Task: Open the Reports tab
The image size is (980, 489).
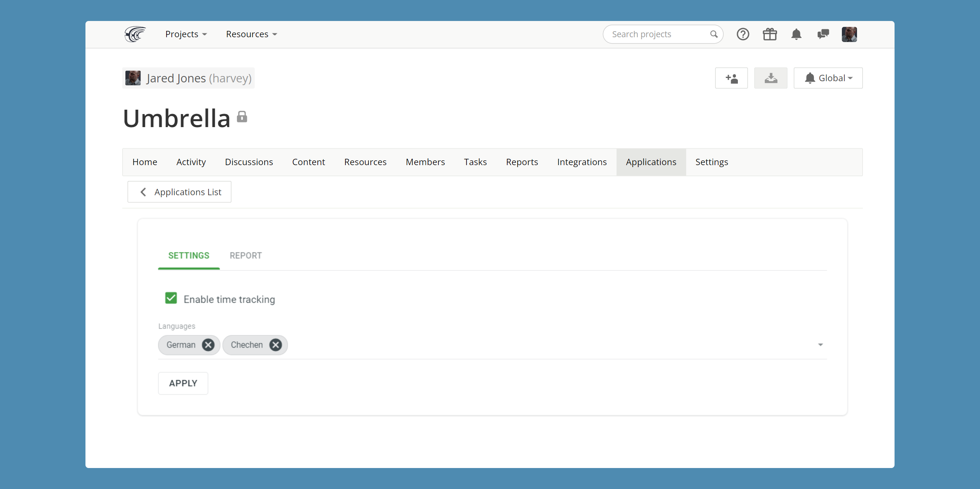Action: (x=522, y=162)
